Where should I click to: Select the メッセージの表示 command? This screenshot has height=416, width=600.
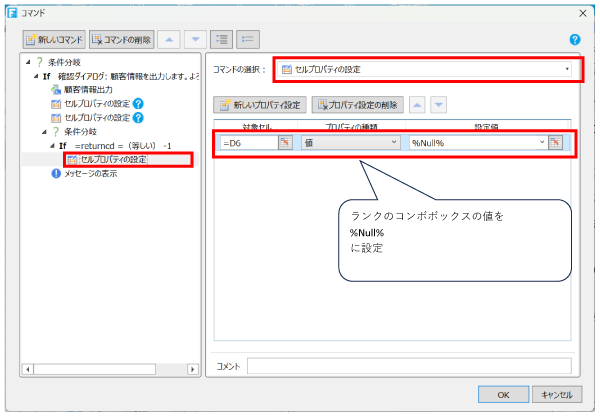click(90, 174)
